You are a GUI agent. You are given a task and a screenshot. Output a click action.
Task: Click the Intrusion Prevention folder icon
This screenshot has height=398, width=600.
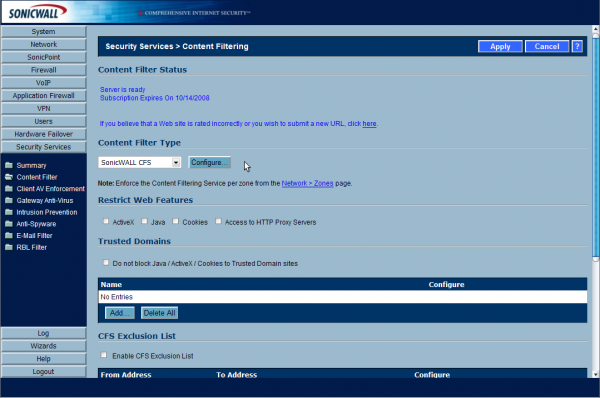point(9,212)
